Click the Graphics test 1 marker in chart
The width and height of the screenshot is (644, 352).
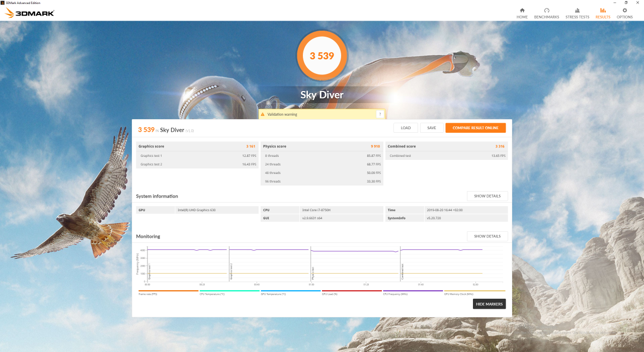(x=149, y=272)
